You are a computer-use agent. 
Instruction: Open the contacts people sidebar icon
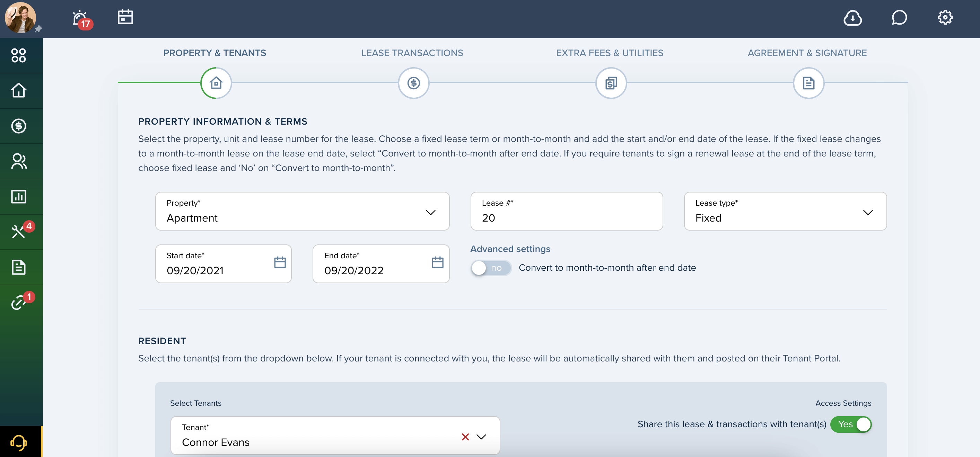point(19,161)
